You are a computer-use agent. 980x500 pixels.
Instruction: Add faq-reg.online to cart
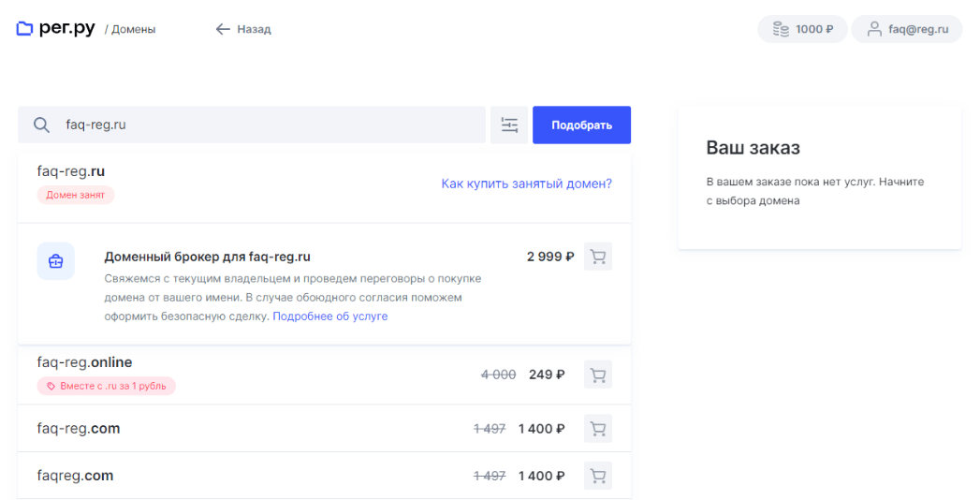click(597, 375)
